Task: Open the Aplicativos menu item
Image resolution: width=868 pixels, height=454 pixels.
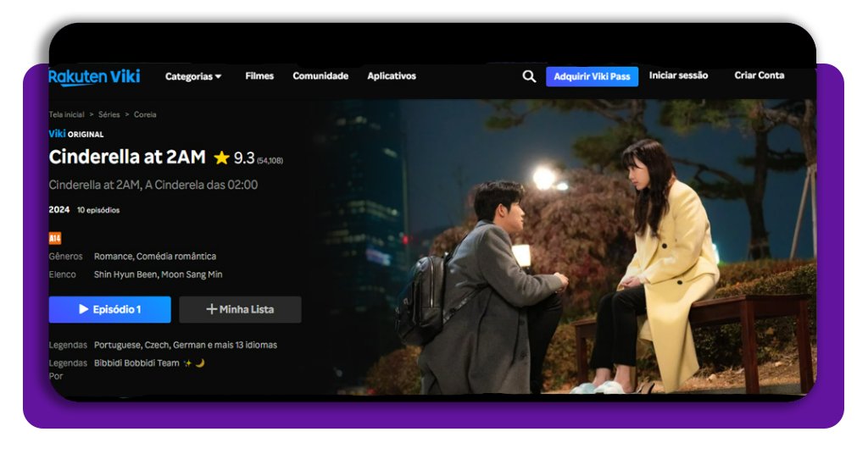Action: click(x=392, y=75)
